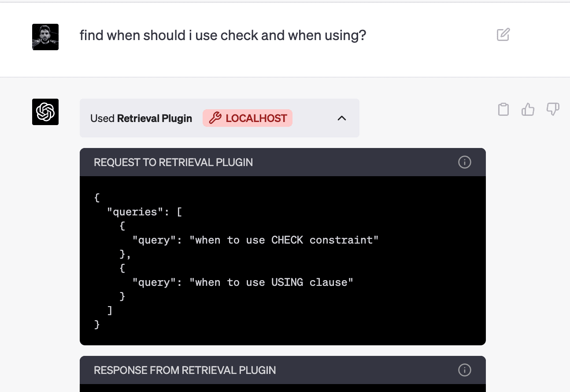The height and width of the screenshot is (392, 570).
Task: Give the response a thumbs up
Action: coord(528,109)
